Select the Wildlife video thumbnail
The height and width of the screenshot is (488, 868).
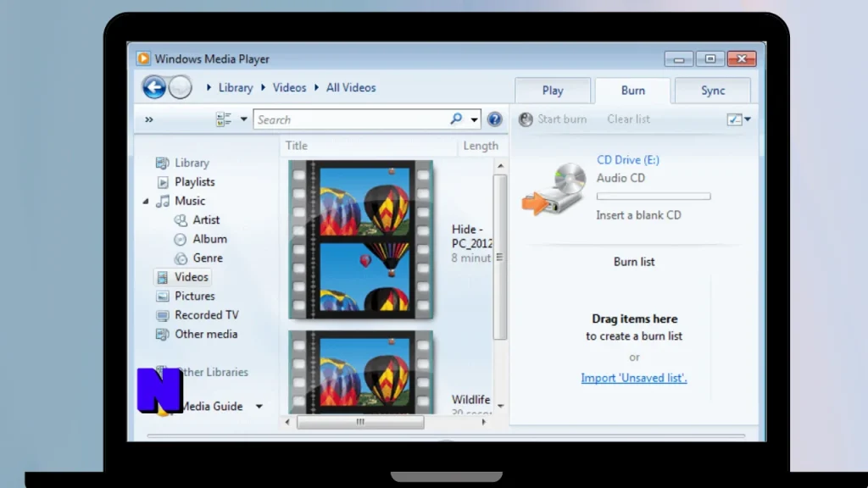360,372
